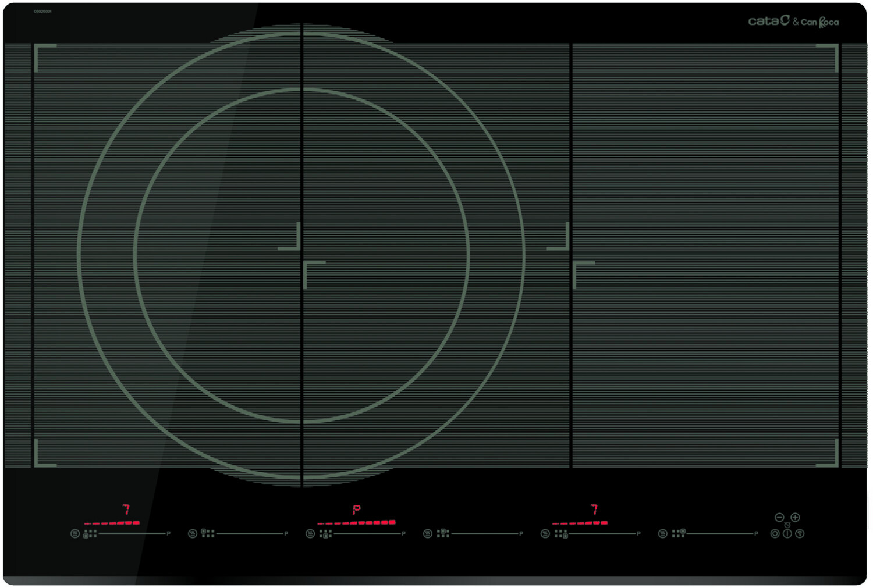Tap the clock timer icon between minus and plus
This screenshot has height=588, width=873.
787,525
